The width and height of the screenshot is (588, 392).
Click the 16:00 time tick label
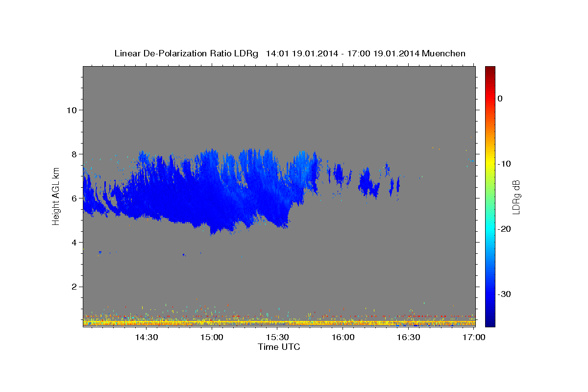tap(343, 338)
